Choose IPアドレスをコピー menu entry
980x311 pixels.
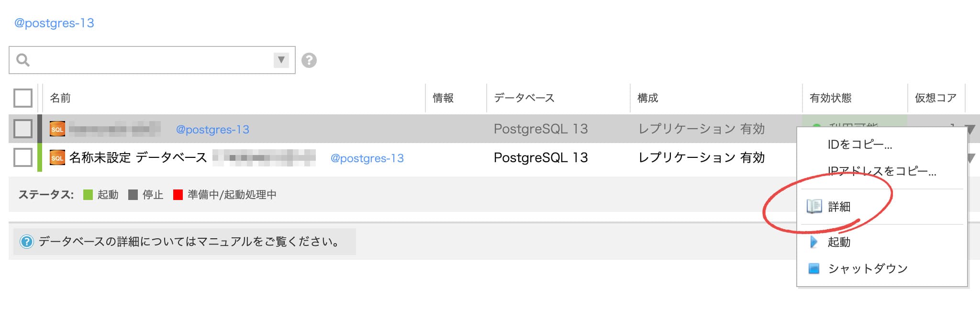(x=882, y=171)
